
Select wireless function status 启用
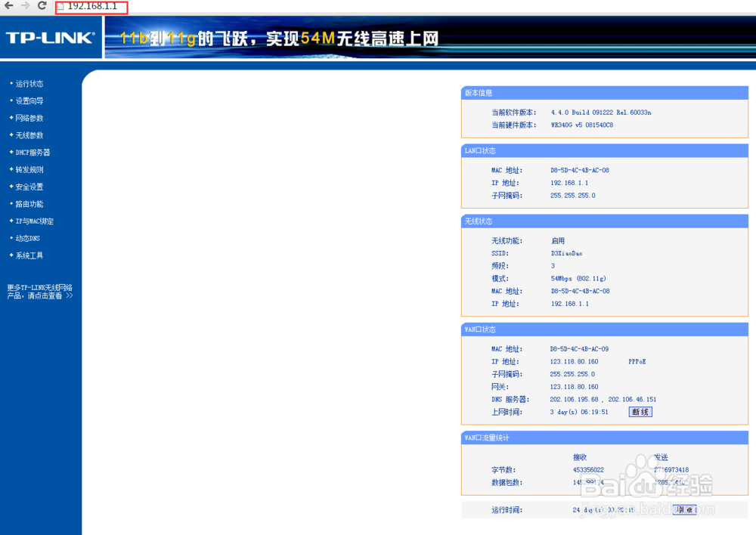(558, 240)
